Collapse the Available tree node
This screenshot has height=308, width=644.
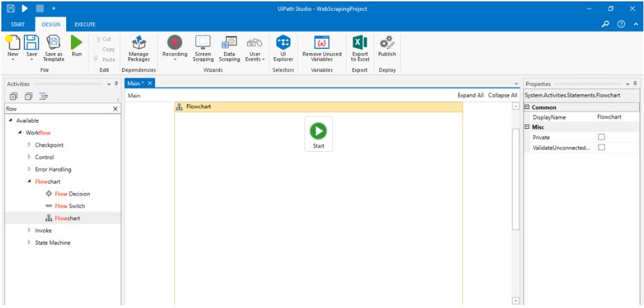click(10, 121)
